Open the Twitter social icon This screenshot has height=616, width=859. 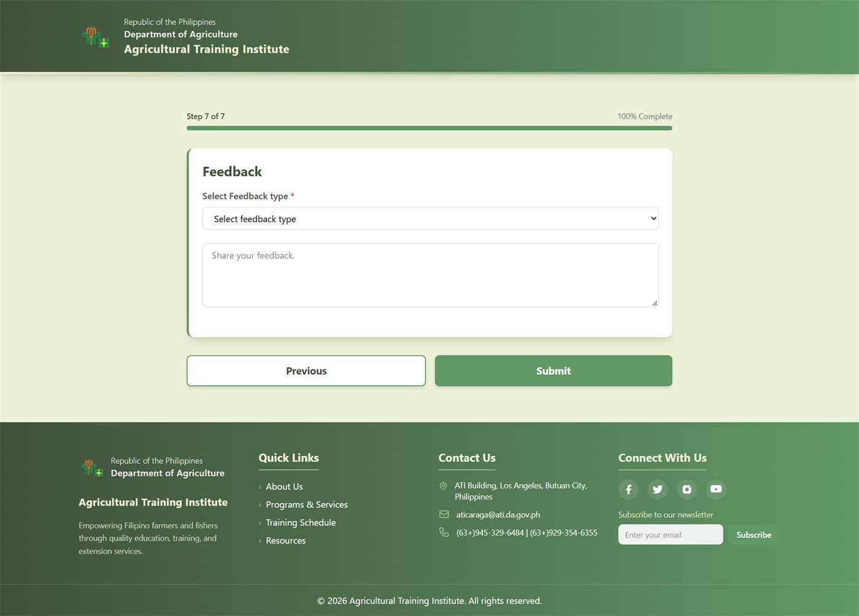(x=658, y=489)
